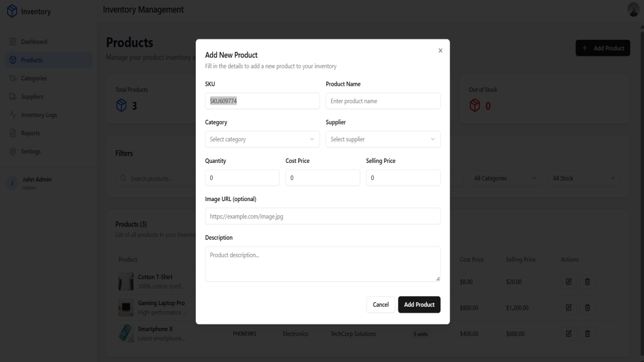Focus the Product Name input field
The height and width of the screenshot is (362, 644).
tap(383, 101)
